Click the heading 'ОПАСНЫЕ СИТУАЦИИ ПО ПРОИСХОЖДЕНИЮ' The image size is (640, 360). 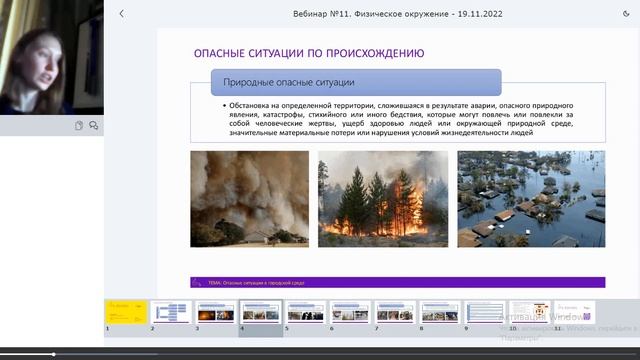click(x=309, y=53)
